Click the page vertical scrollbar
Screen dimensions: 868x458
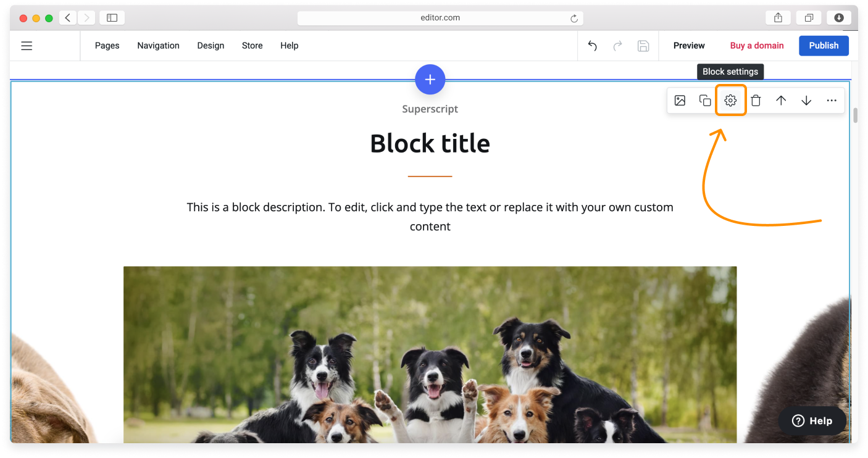[x=855, y=116]
